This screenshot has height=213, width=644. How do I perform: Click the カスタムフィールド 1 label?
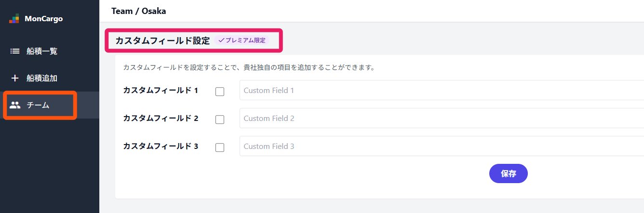pos(161,90)
